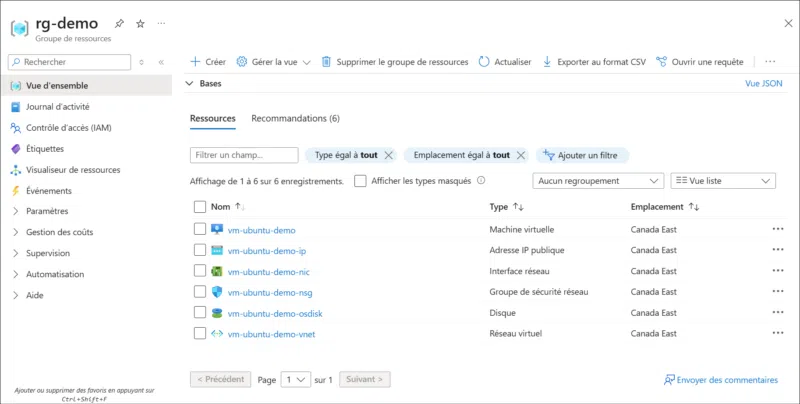Focus the Filtrer un champ input
This screenshot has height=404, width=800.
tap(244, 155)
